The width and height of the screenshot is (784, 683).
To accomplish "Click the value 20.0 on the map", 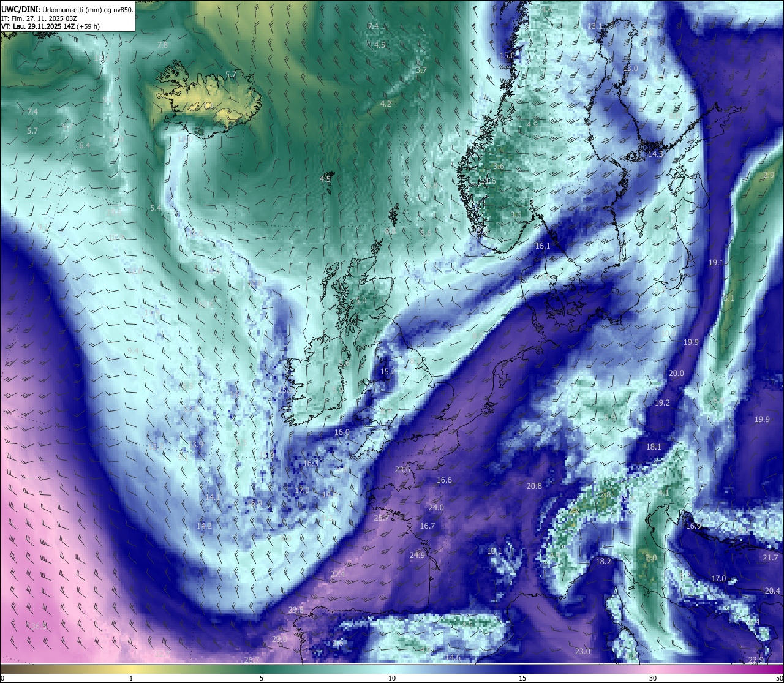I will click(676, 373).
